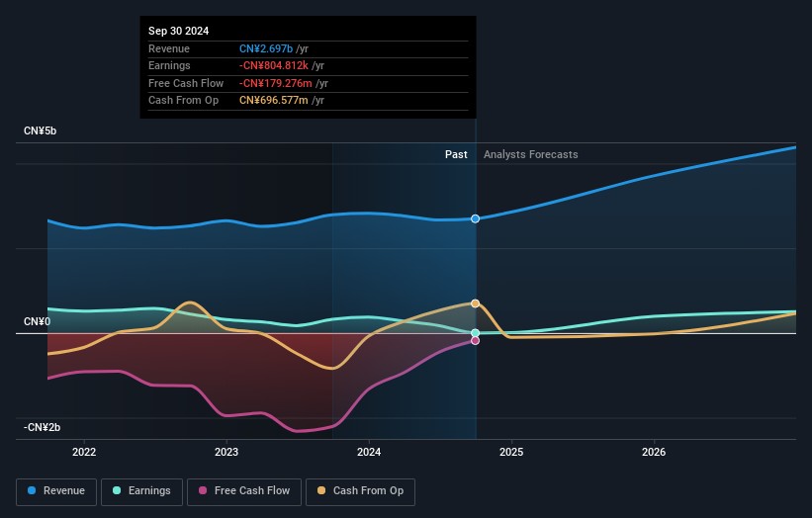Toggle the Earnings legend button
Image resolution: width=812 pixels, height=518 pixels.
coord(141,491)
